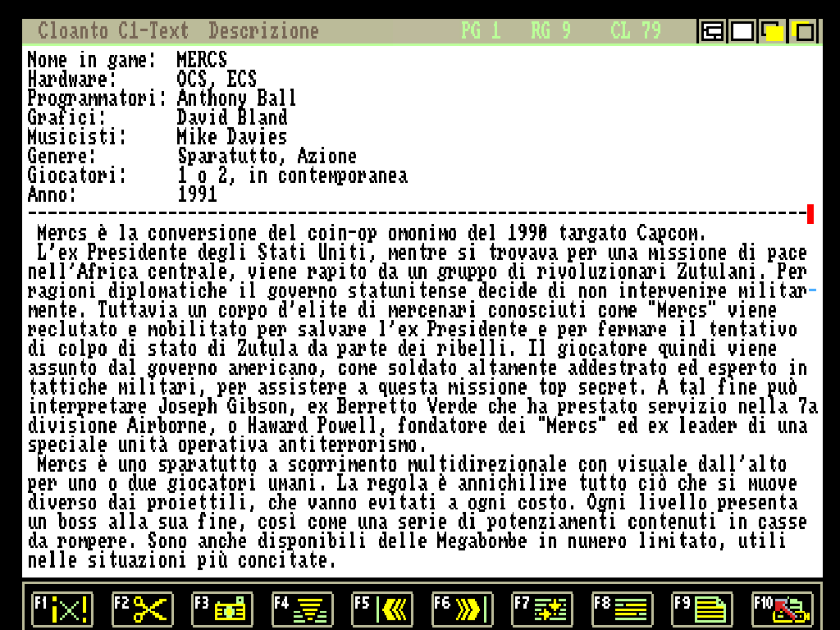Click the F10 icon with red arrow

tap(782, 609)
